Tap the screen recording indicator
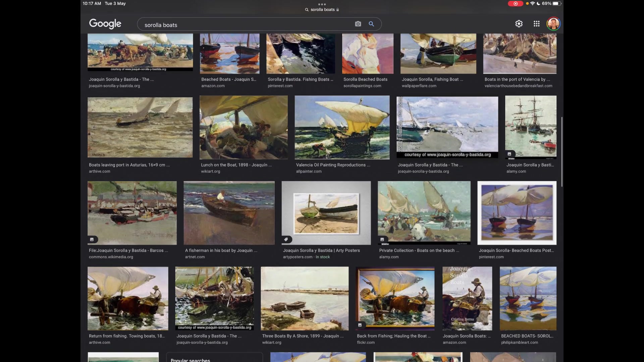The image size is (644, 362). pyautogui.click(x=515, y=4)
